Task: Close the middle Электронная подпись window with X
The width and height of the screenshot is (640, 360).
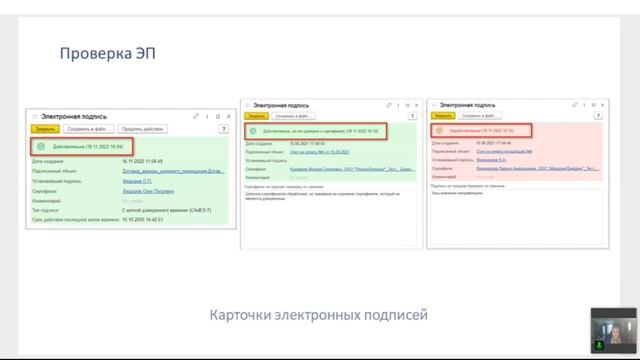Action: (x=416, y=105)
